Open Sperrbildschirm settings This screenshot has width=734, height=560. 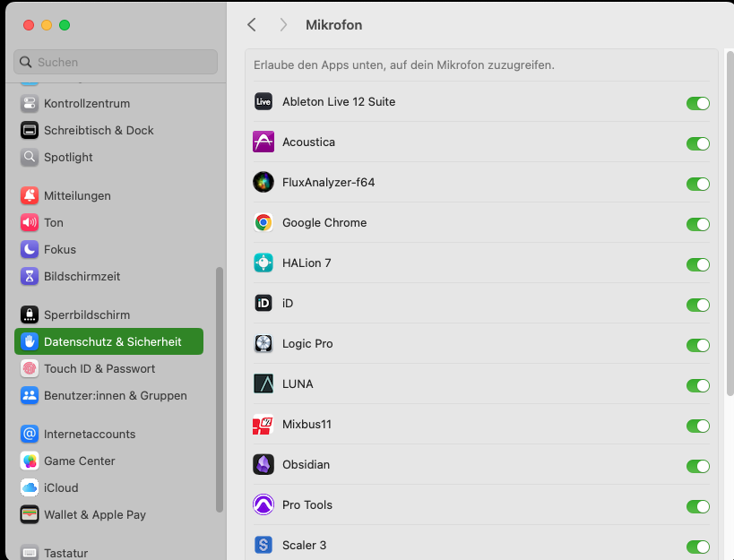tap(108, 314)
